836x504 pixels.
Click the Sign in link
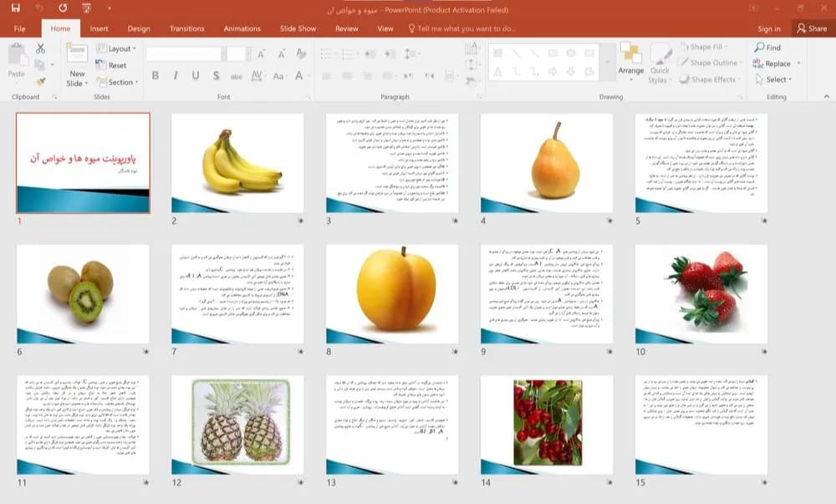769,28
